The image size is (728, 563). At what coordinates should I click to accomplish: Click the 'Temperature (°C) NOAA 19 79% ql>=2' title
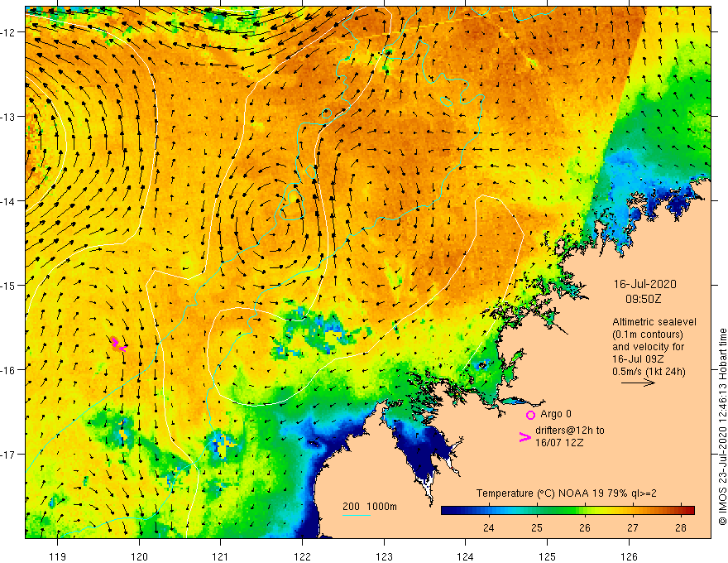(567, 493)
